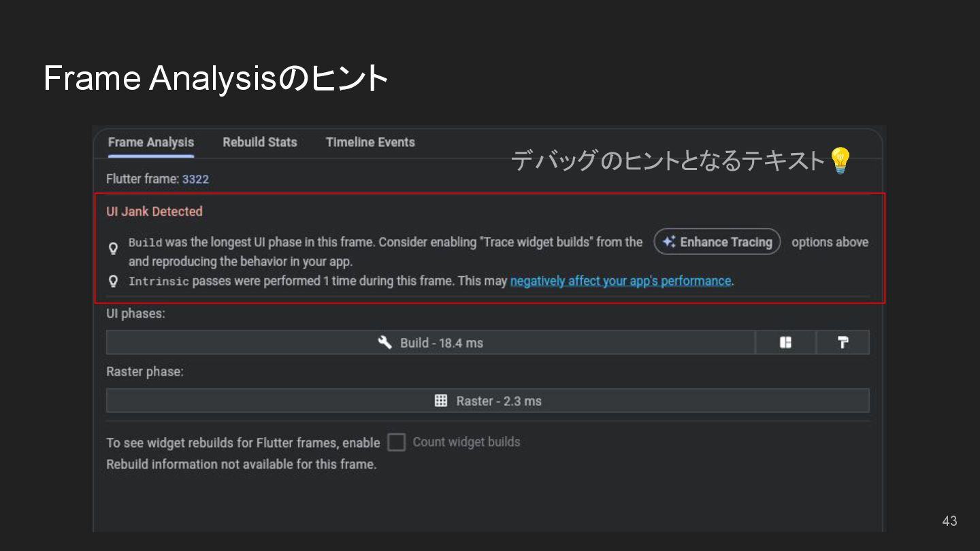Click the Enhance Tracing button
This screenshot has width=980, height=551.
tap(717, 242)
